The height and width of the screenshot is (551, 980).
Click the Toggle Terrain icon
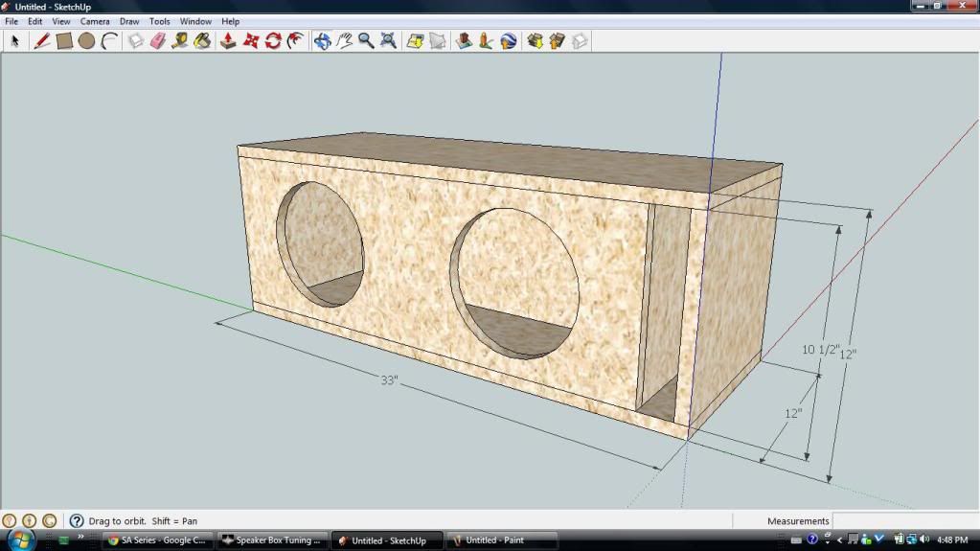[x=438, y=41]
